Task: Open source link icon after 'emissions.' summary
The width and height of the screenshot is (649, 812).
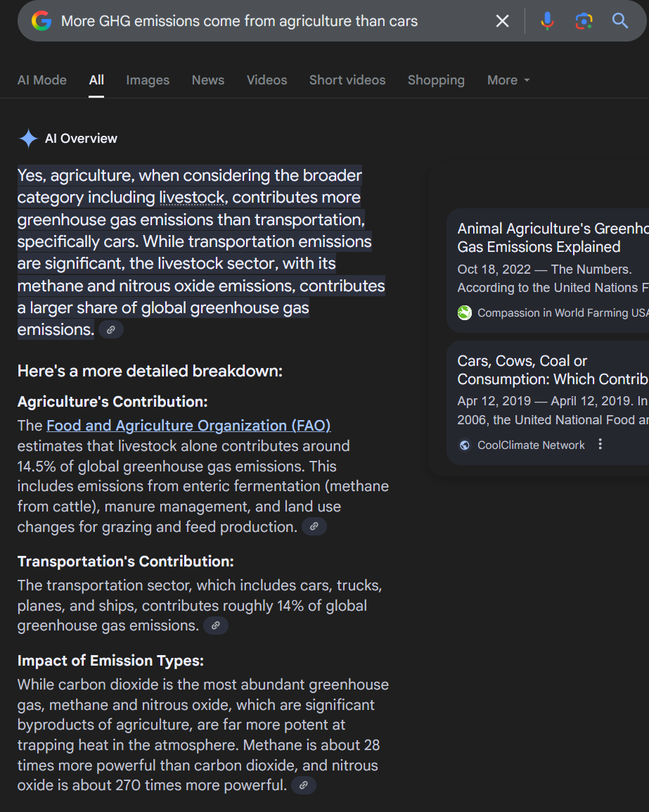Action: click(111, 329)
